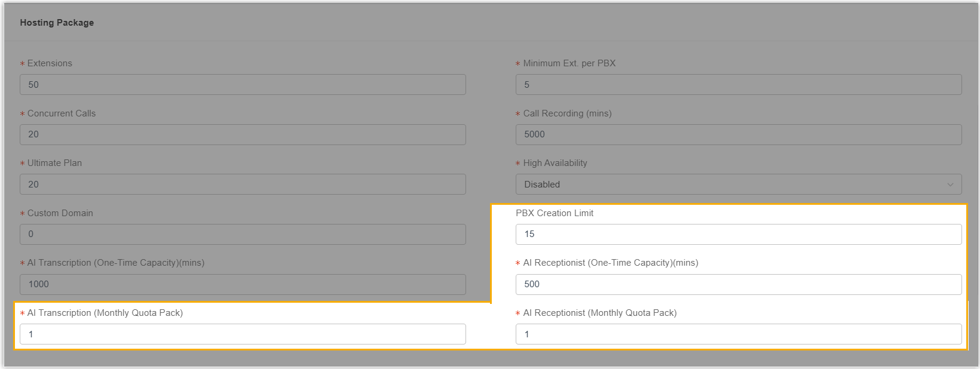
Task: Click the AI Receptionist (Monthly Quota Pack) label
Action: click(599, 313)
